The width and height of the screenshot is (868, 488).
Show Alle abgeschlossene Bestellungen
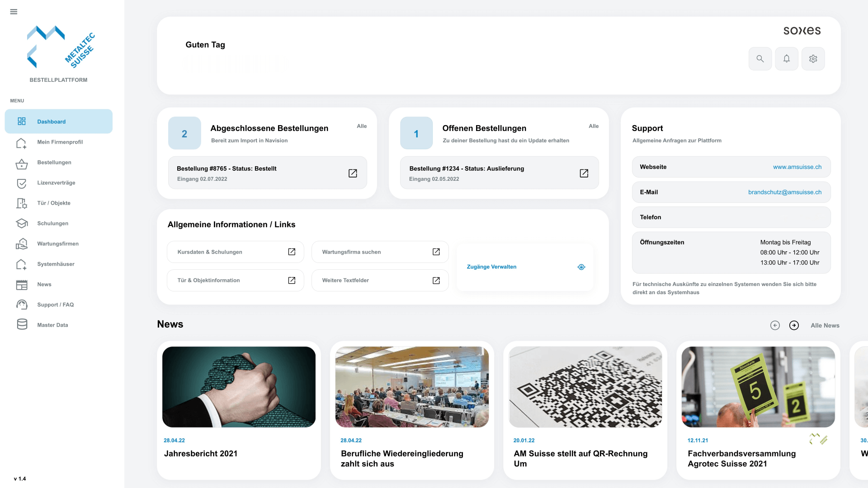pos(362,126)
